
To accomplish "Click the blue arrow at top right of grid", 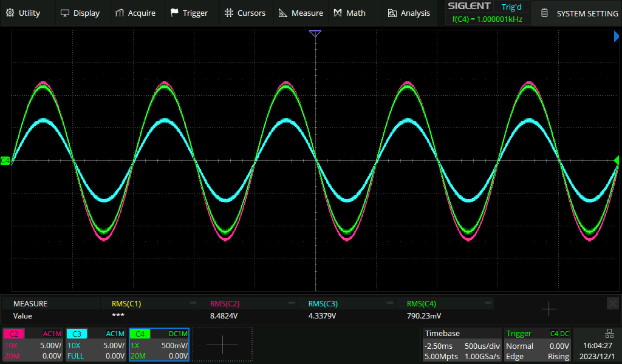I will coord(617,36).
